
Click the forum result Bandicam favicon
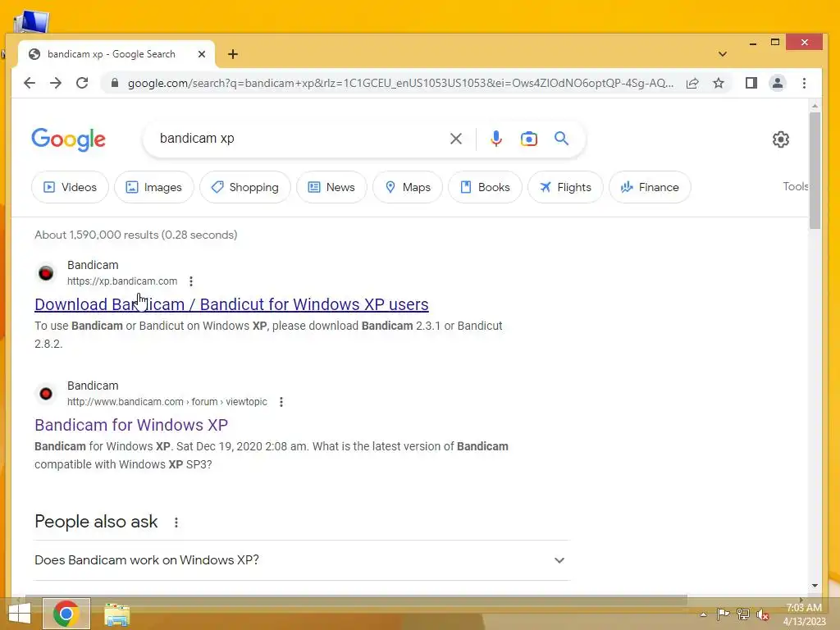coord(46,394)
